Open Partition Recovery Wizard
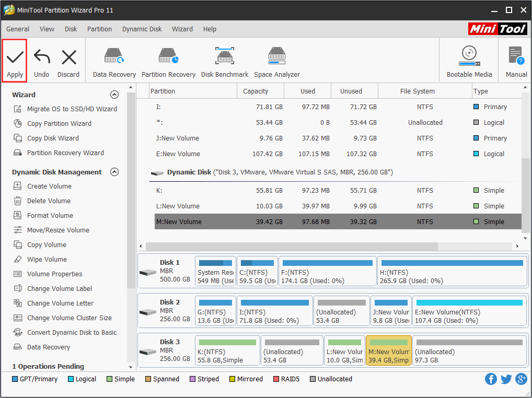 (x=59, y=153)
